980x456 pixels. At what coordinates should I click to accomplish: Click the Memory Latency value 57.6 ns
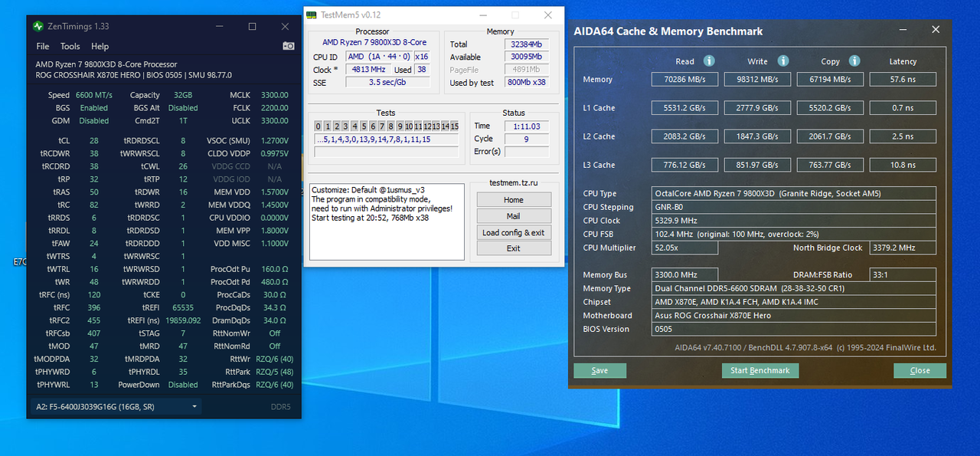point(903,79)
